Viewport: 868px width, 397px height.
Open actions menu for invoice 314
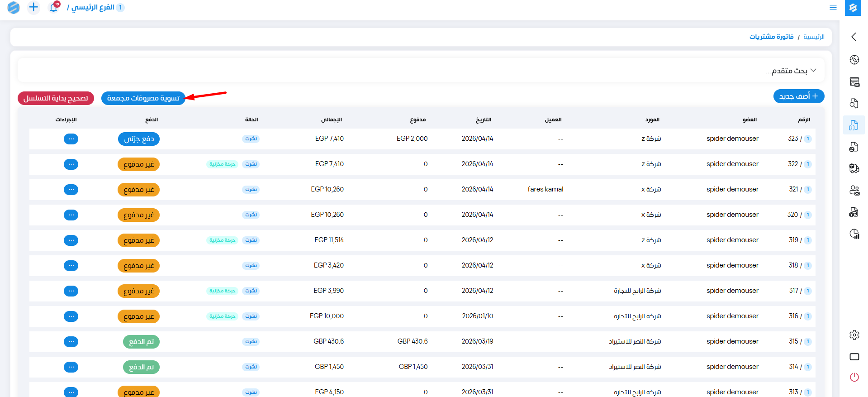pyautogui.click(x=71, y=367)
